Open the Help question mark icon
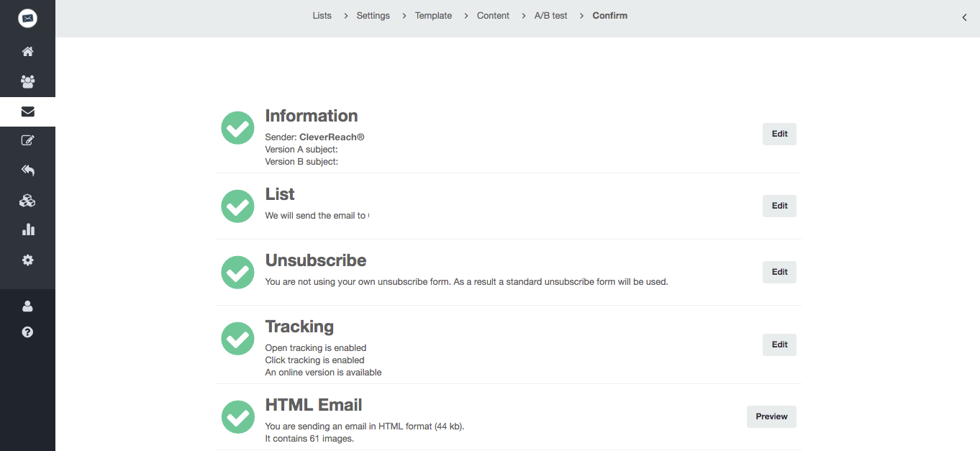The height and width of the screenshot is (451, 980). pos(27,332)
